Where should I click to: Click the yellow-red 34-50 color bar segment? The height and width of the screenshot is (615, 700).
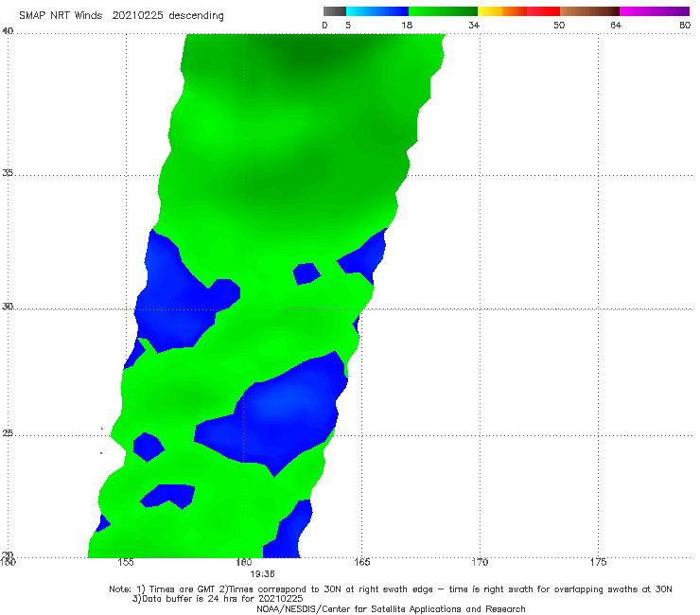tap(518, 11)
